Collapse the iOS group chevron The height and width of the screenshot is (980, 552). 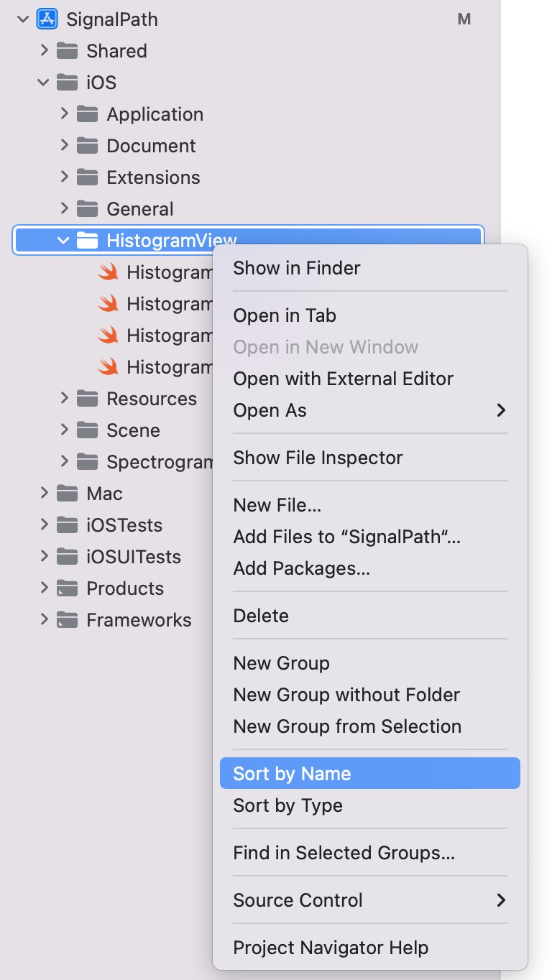(44, 83)
